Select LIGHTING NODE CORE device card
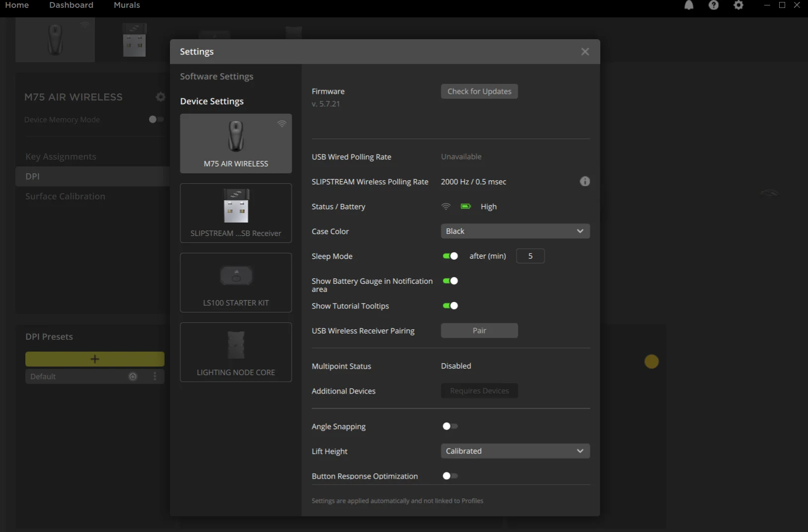The height and width of the screenshot is (532, 808). coord(236,352)
